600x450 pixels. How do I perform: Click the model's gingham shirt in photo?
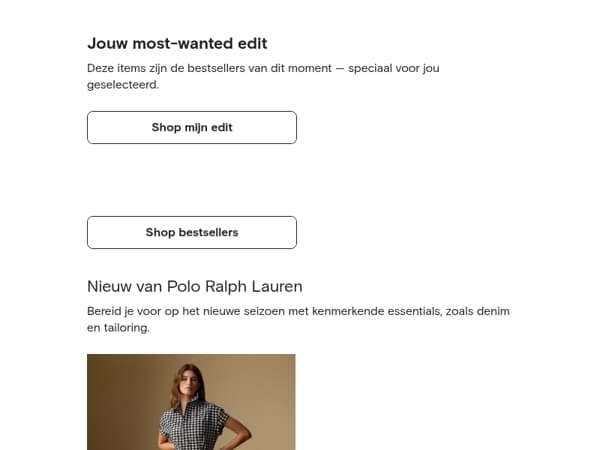click(x=195, y=425)
